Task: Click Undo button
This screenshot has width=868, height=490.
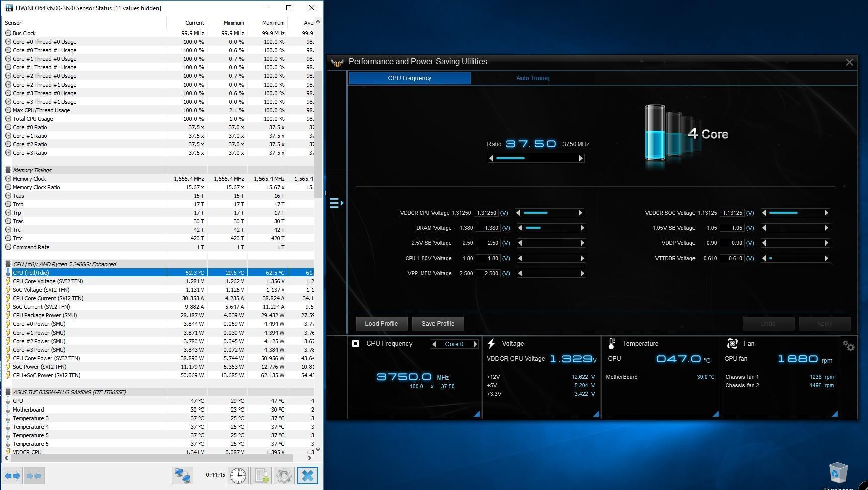Action: tap(768, 324)
